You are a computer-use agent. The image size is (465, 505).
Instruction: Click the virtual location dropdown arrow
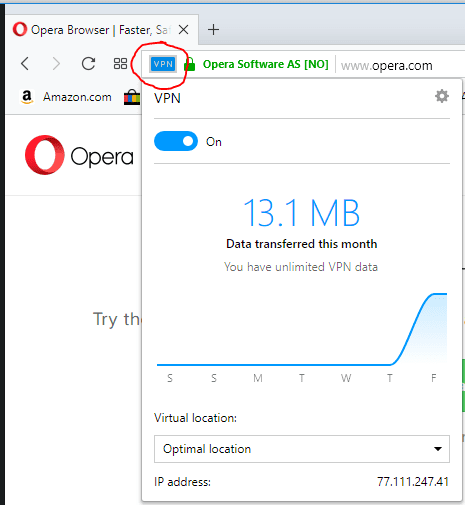click(438, 449)
